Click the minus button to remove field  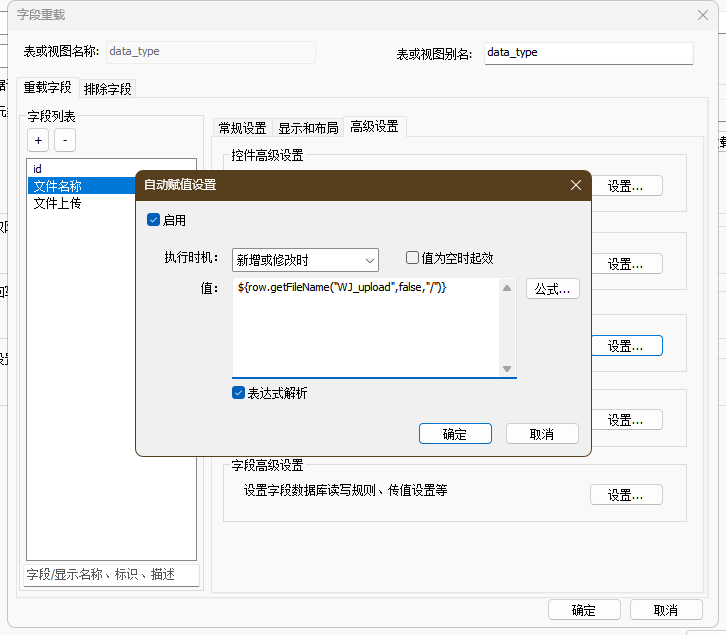64,141
